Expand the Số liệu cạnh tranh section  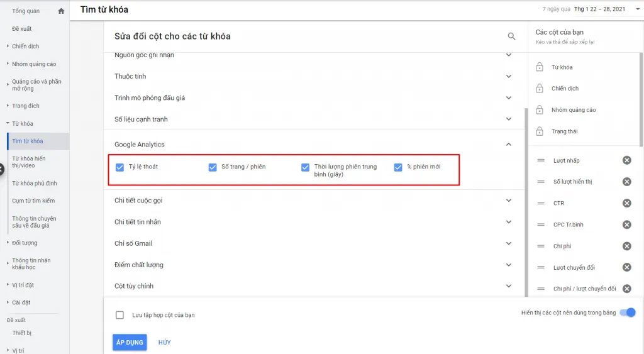[508, 119]
